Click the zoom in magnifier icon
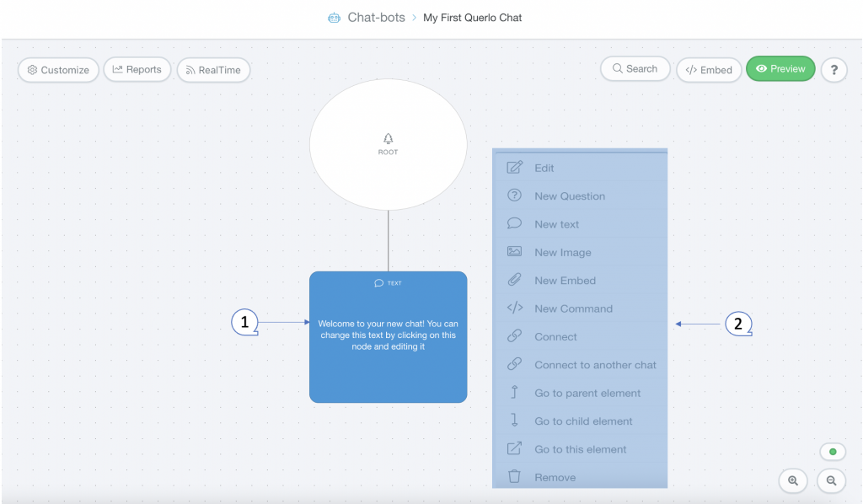 coord(792,480)
